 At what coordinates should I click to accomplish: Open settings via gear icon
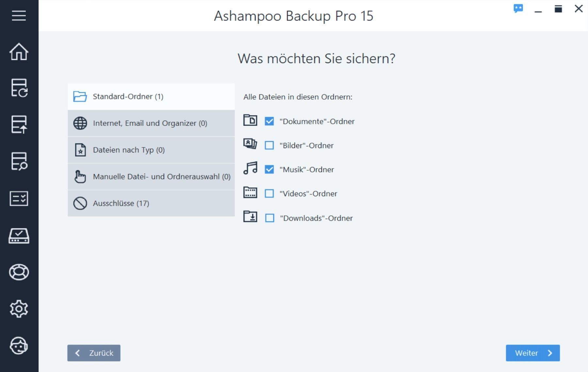(19, 309)
